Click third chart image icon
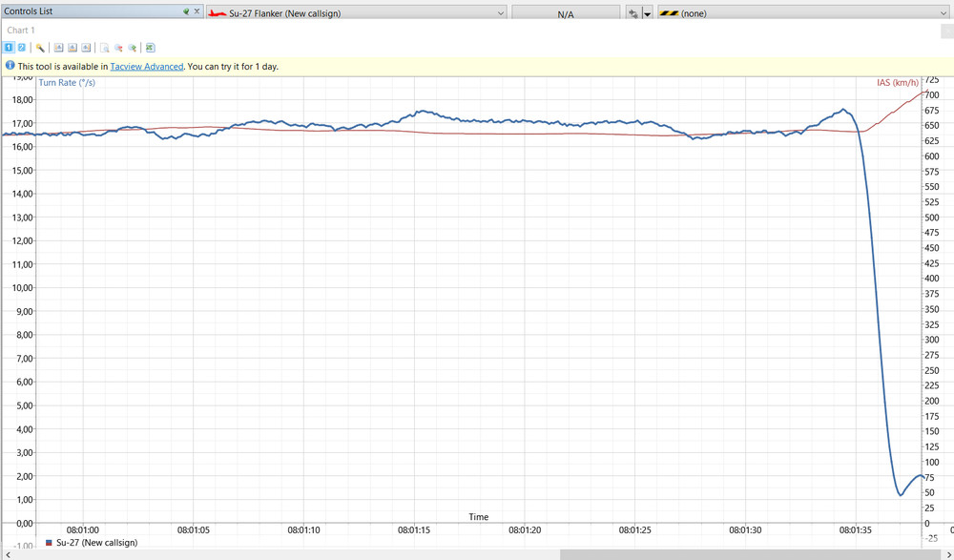This screenshot has width=954, height=560. pyautogui.click(x=87, y=48)
